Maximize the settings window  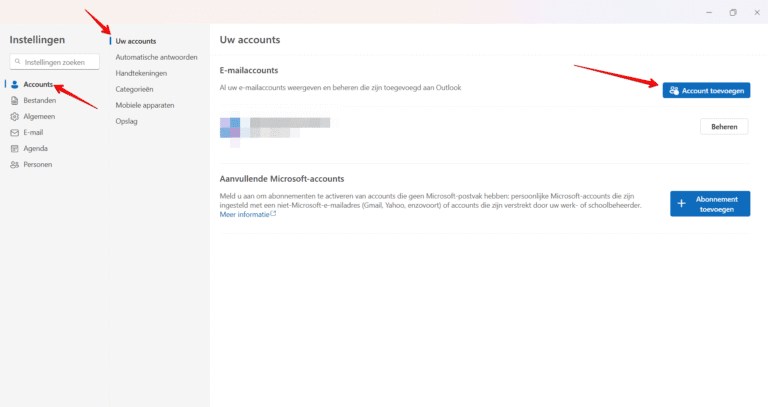pyautogui.click(x=733, y=12)
